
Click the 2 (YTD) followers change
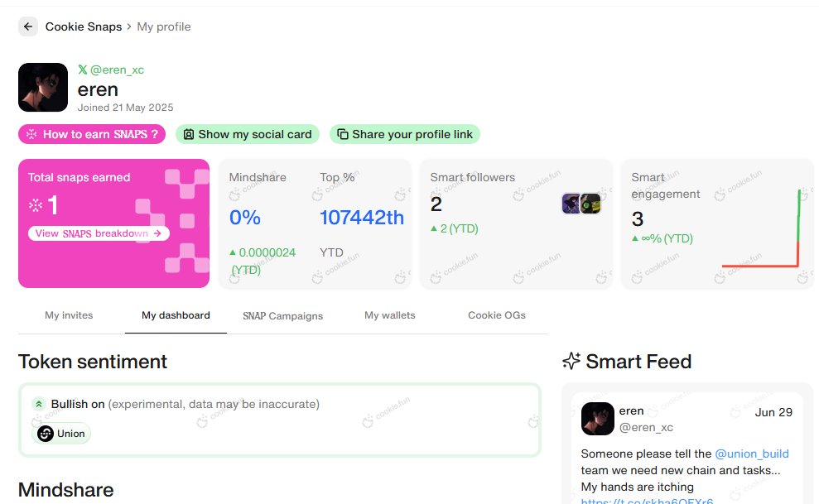(x=455, y=228)
